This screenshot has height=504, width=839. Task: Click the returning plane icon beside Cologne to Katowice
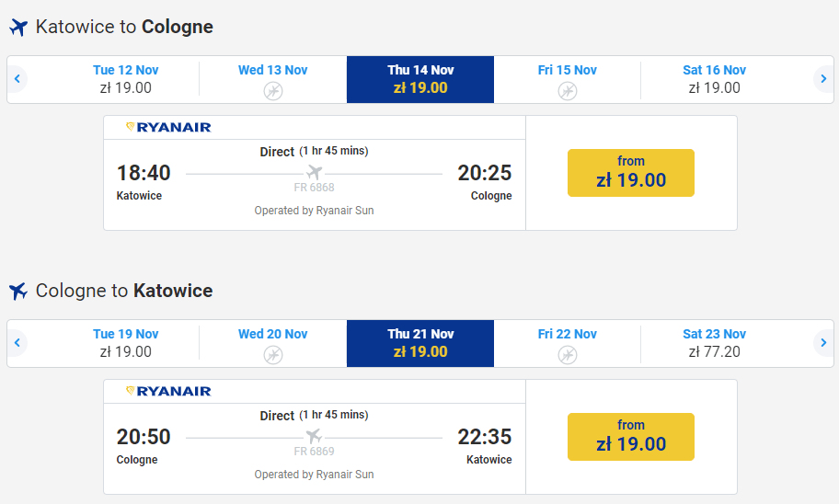click(x=18, y=292)
